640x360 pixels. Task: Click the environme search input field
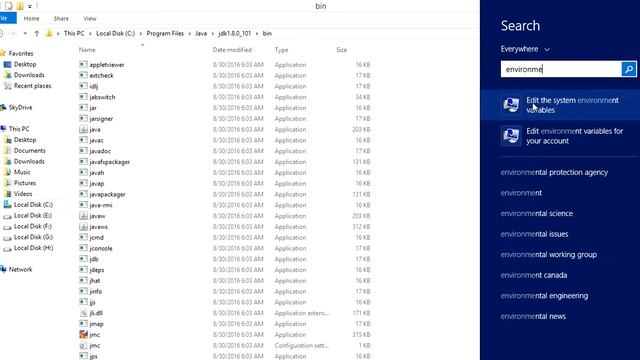[561, 69]
